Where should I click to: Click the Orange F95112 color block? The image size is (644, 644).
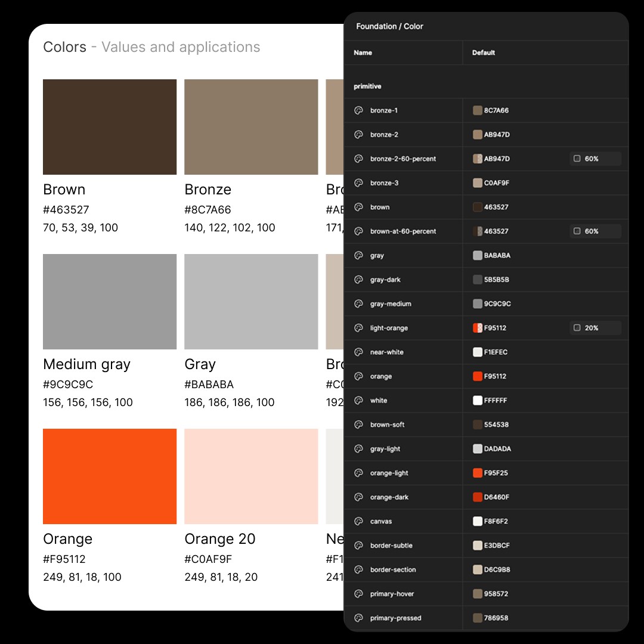(110, 476)
